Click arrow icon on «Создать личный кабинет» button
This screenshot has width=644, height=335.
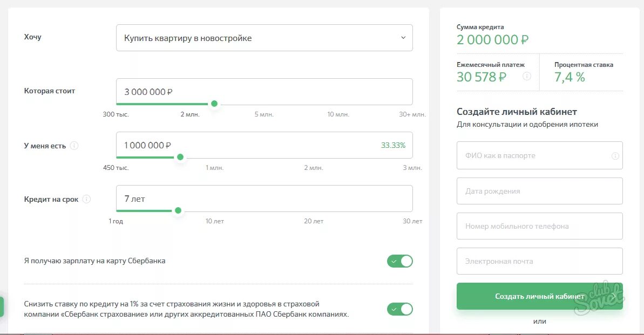614,296
